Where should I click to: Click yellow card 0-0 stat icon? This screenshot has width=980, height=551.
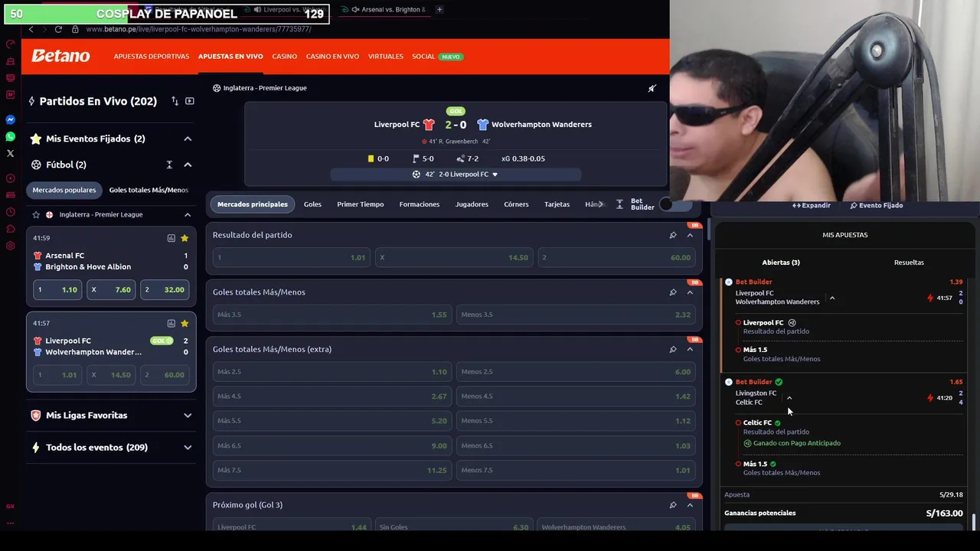click(x=371, y=158)
